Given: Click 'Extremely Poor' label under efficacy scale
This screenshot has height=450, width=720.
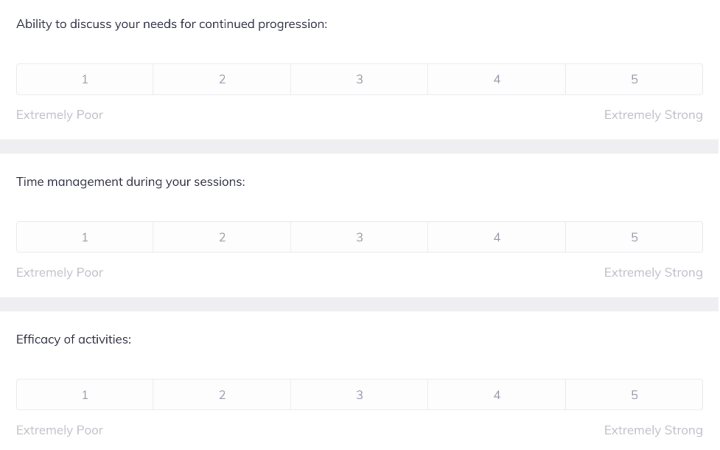Looking at the screenshot, I should point(59,430).
